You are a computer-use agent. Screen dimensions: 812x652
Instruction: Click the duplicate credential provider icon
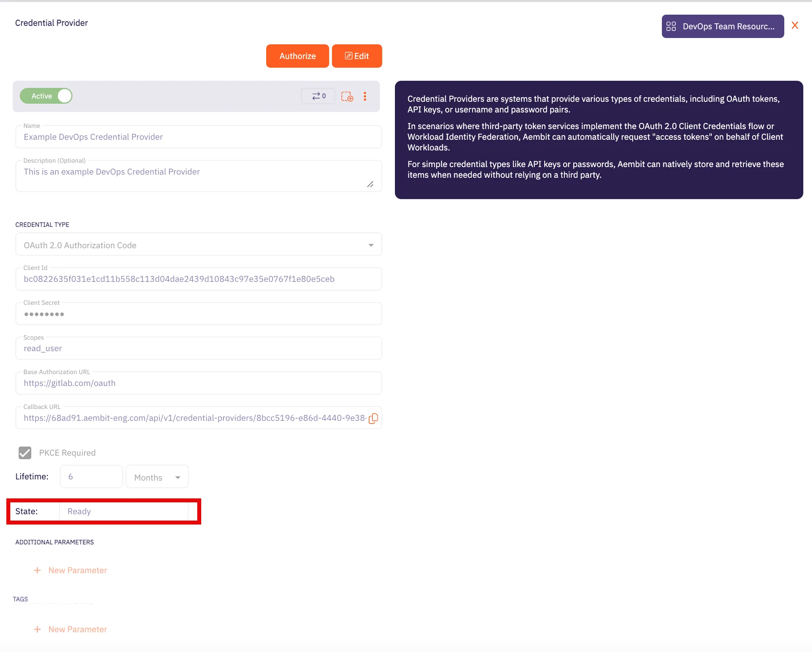(347, 96)
